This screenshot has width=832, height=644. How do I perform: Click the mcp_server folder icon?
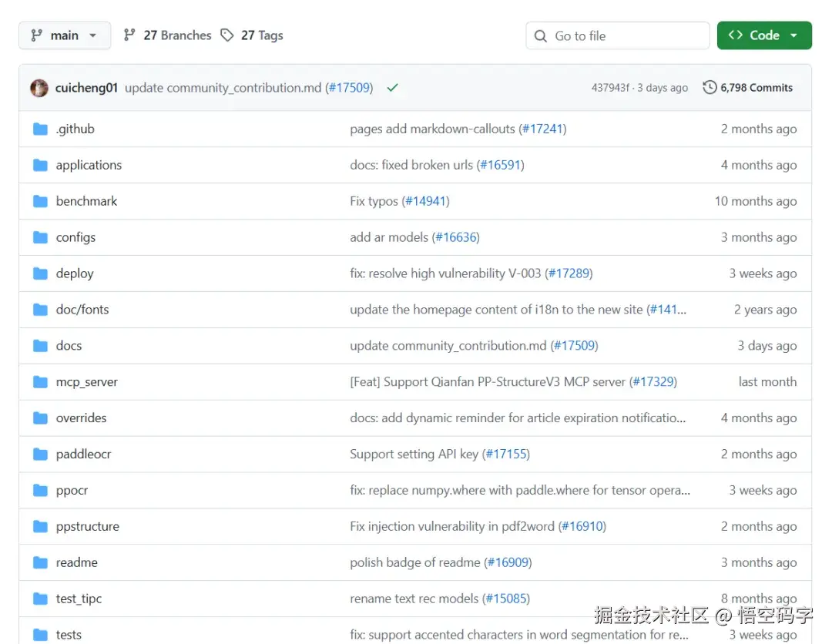point(40,382)
